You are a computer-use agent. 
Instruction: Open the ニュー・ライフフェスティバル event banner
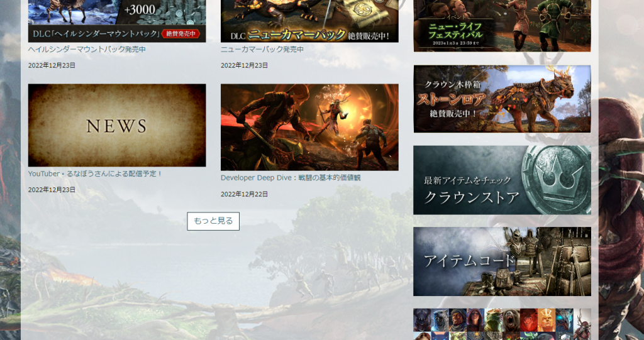coord(502,26)
